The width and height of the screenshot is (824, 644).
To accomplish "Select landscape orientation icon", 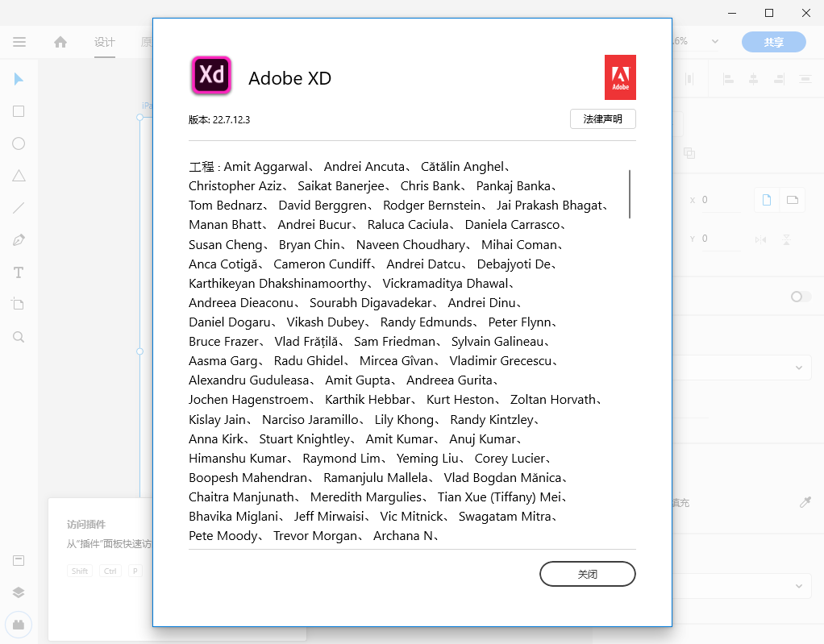I will (x=792, y=200).
